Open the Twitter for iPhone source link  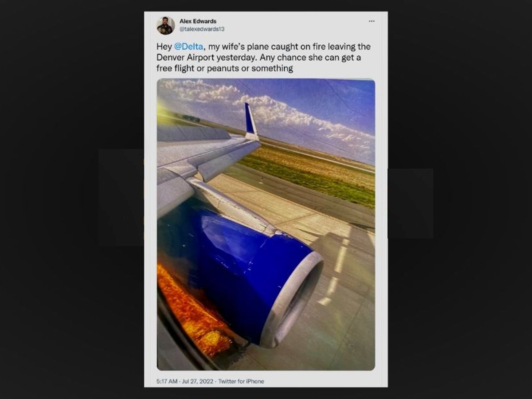[241, 381]
